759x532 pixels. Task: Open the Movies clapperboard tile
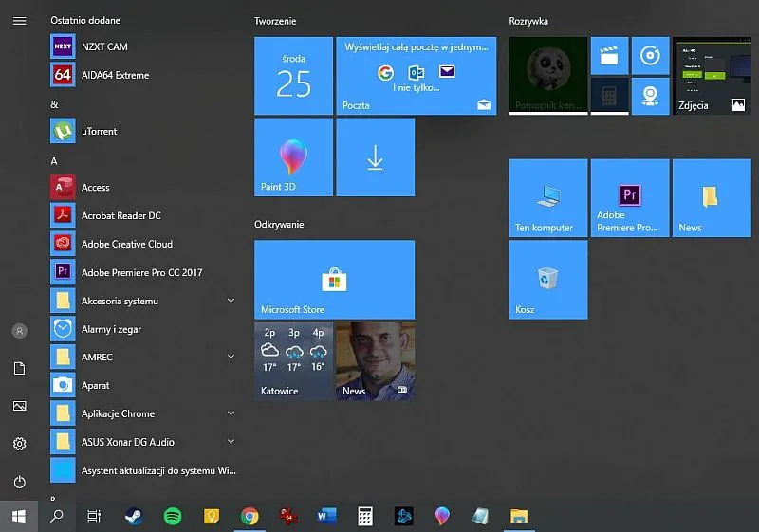pos(609,56)
